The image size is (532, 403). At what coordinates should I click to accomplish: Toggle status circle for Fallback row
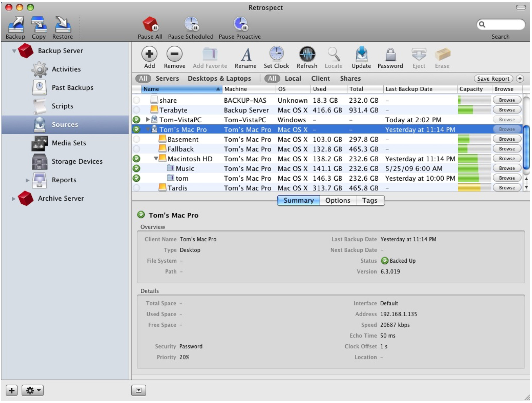[x=136, y=149]
